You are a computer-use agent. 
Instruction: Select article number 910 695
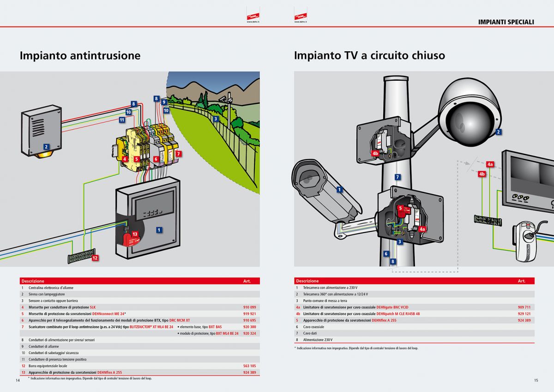[x=249, y=320]
